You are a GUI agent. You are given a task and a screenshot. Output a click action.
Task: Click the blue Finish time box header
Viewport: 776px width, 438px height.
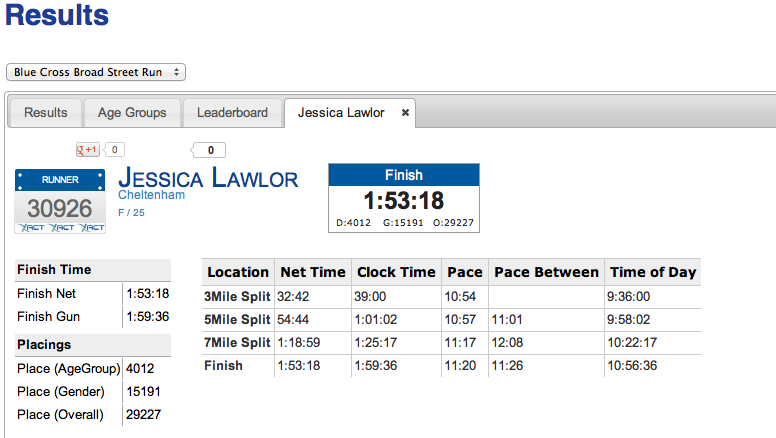pyautogui.click(x=404, y=175)
